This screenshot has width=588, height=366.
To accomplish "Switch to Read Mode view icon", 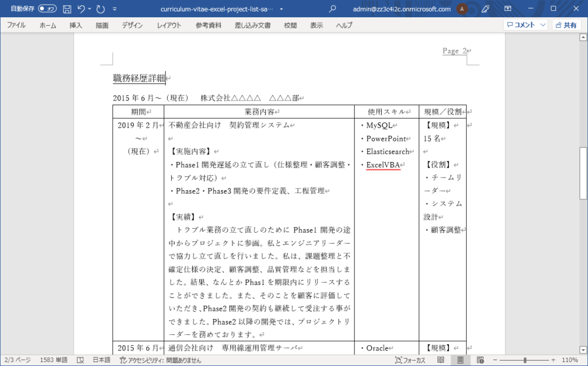I will (x=441, y=360).
